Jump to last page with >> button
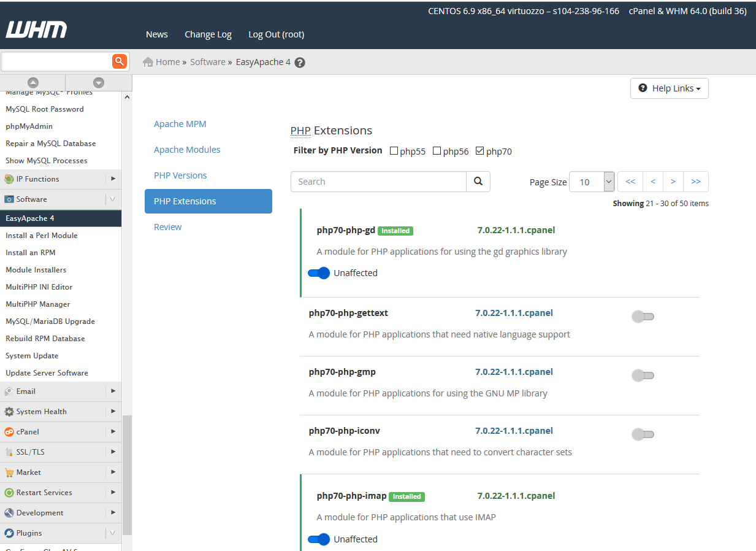The height and width of the screenshot is (551, 756). pos(696,182)
